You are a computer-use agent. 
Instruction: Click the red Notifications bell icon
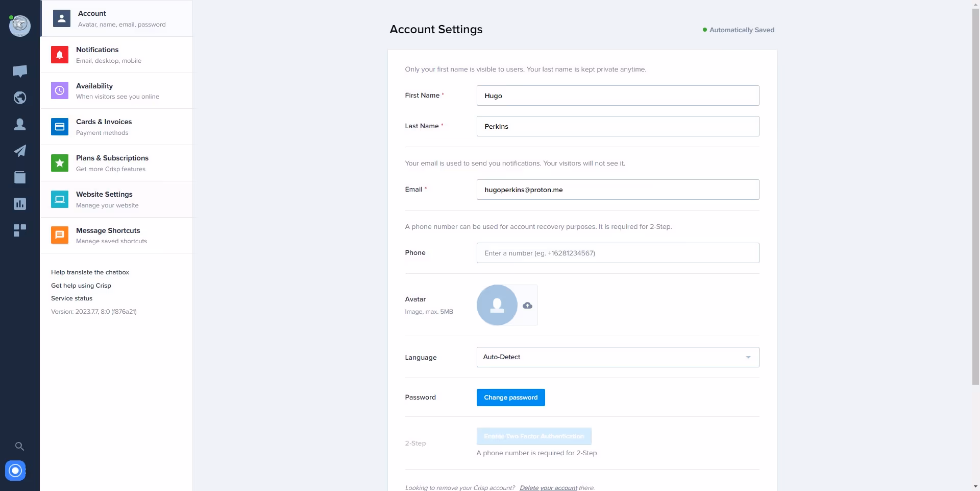click(60, 55)
